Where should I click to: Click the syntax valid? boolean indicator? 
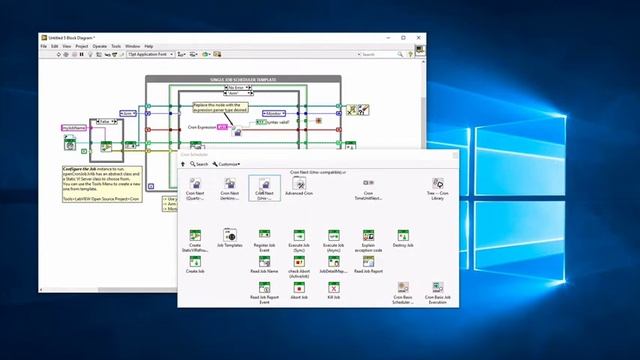point(260,122)
